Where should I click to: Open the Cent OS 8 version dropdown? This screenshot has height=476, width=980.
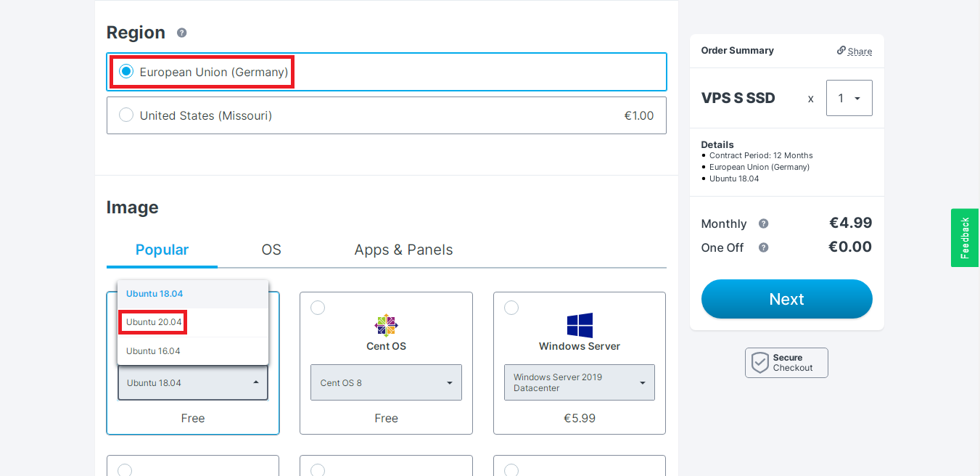tap(386, 382)
